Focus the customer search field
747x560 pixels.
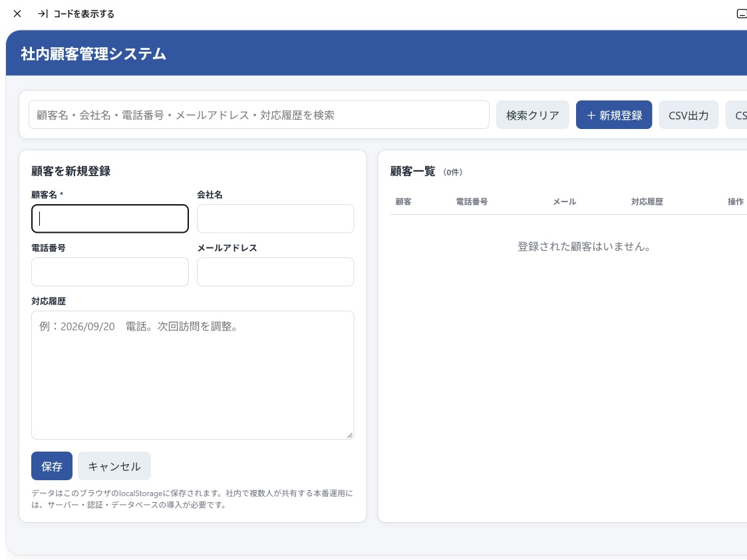tap(259, 115)
